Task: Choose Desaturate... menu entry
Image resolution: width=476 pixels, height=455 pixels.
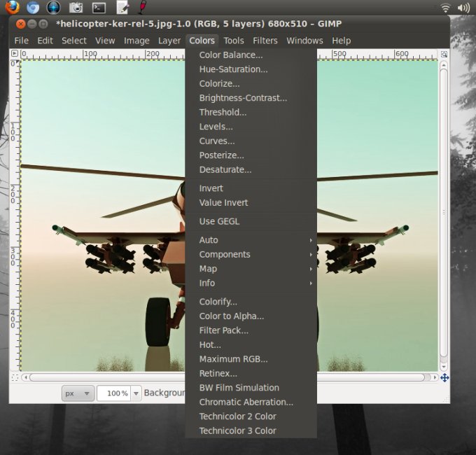Action: click(225, 169)
